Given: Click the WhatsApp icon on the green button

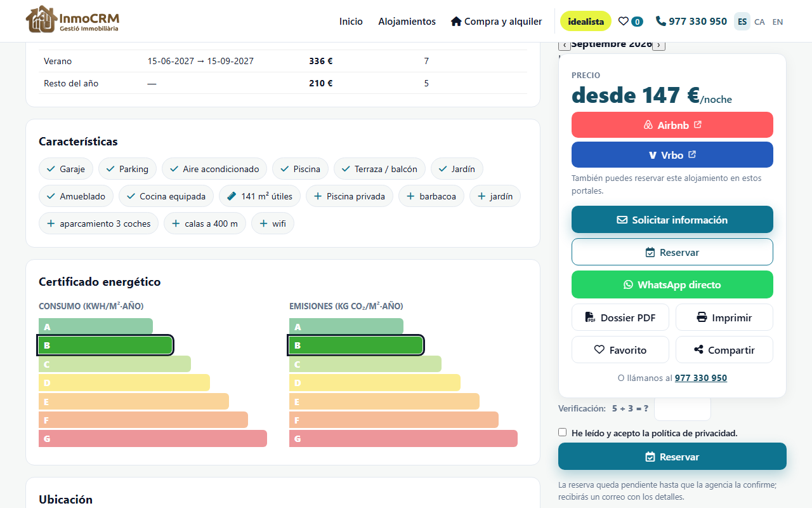Looking at the screenshot, I should 628,284.
